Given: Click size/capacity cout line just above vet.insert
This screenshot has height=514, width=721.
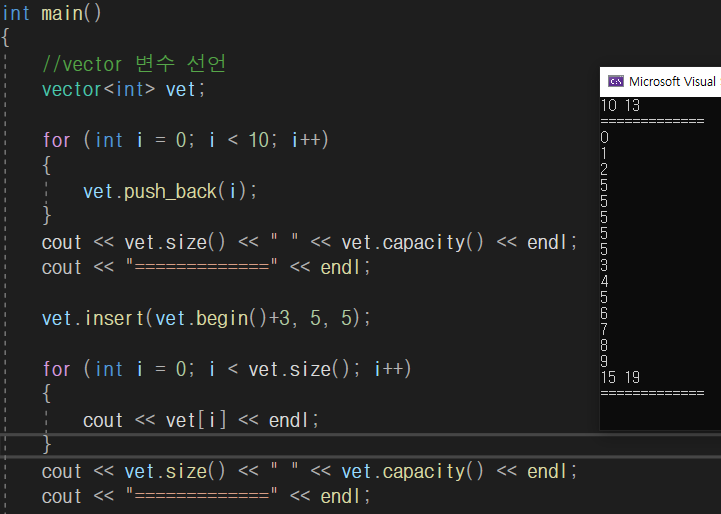Looking at the screenshot, I should pos(309,242).
